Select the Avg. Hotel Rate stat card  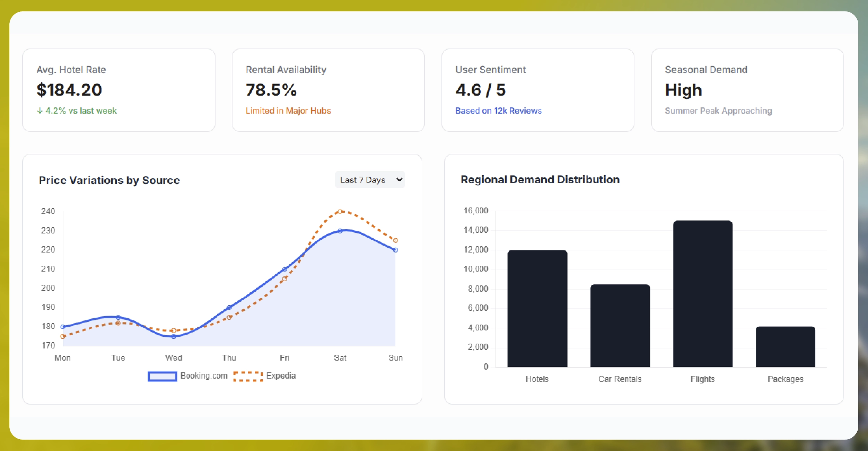(x=118, y=90)
